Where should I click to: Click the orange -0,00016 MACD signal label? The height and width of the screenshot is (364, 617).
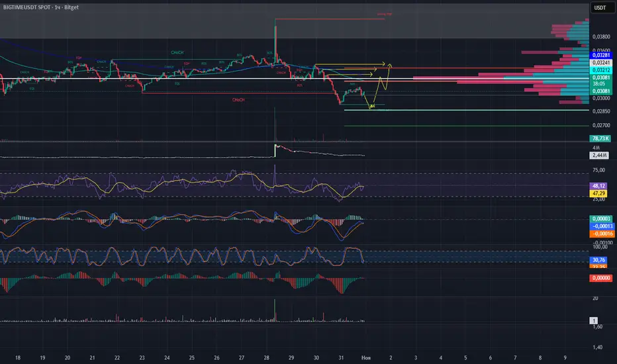tap(601, 234)
